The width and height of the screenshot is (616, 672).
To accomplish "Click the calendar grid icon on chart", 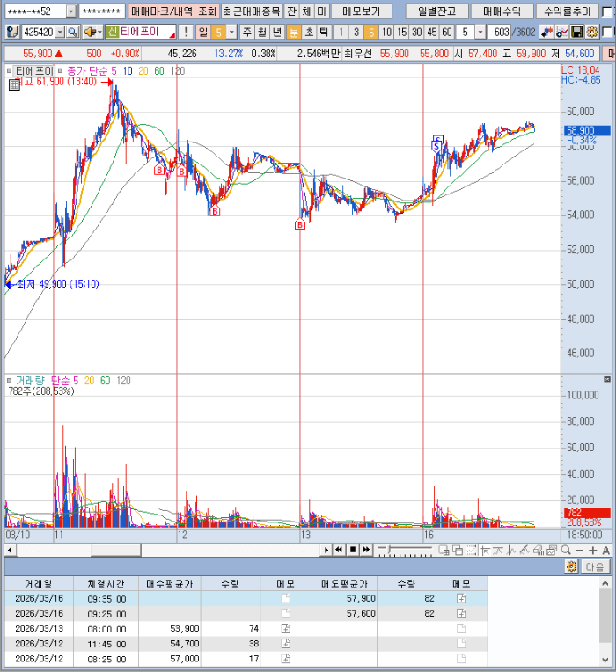I will (14, 84).
